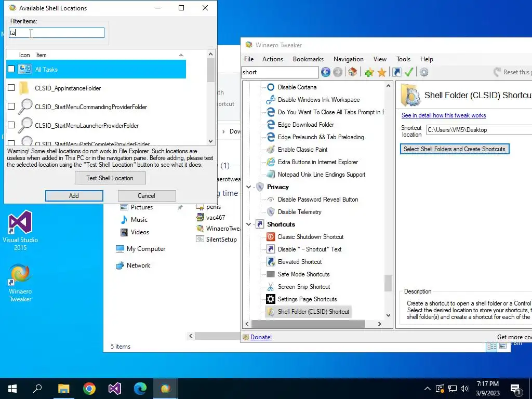This screenshot has height=399, width=532.
Task: Click the Home icon in Winaero toolbar
Action: pyautogui.click(x=353, y=72)
